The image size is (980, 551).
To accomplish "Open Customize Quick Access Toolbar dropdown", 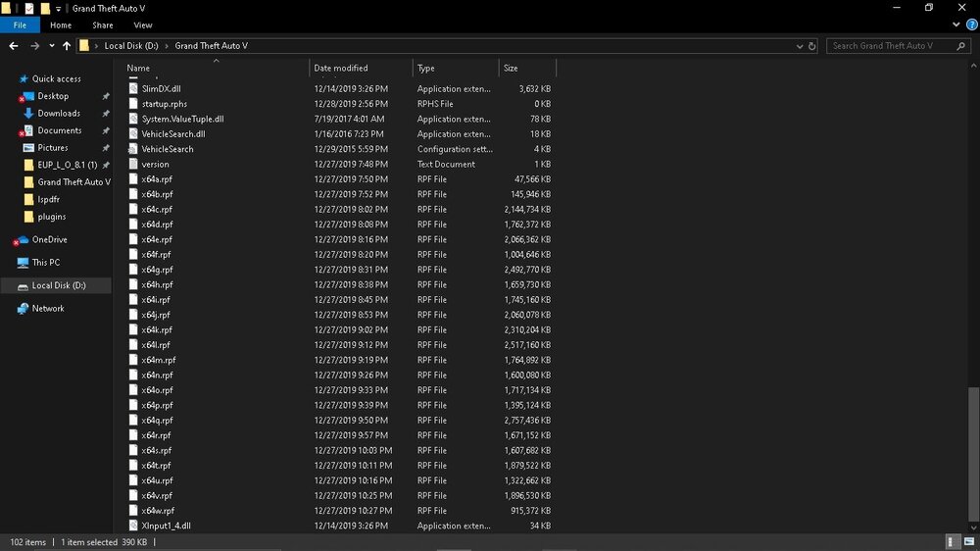I will [58, 9].
